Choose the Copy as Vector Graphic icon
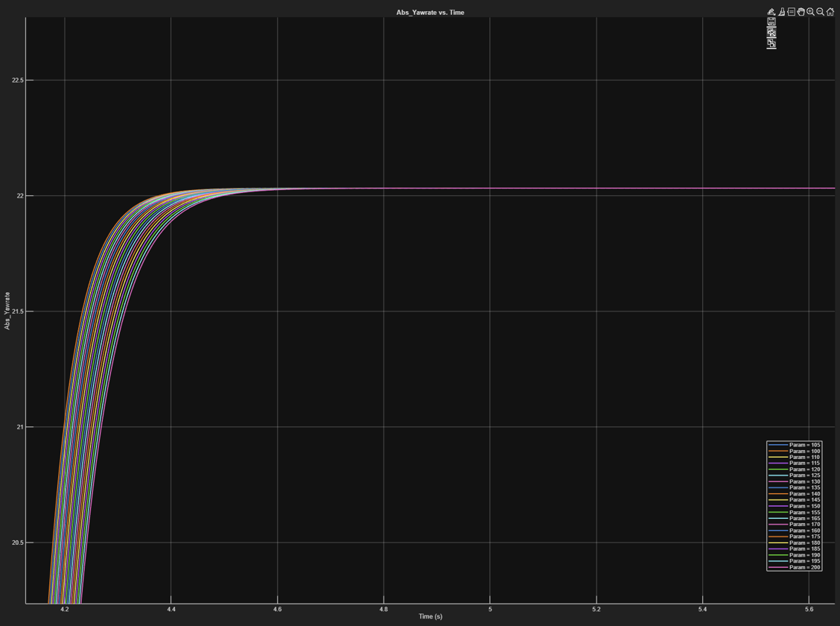This screenshot has width=840, height=626. coord(771,43)
